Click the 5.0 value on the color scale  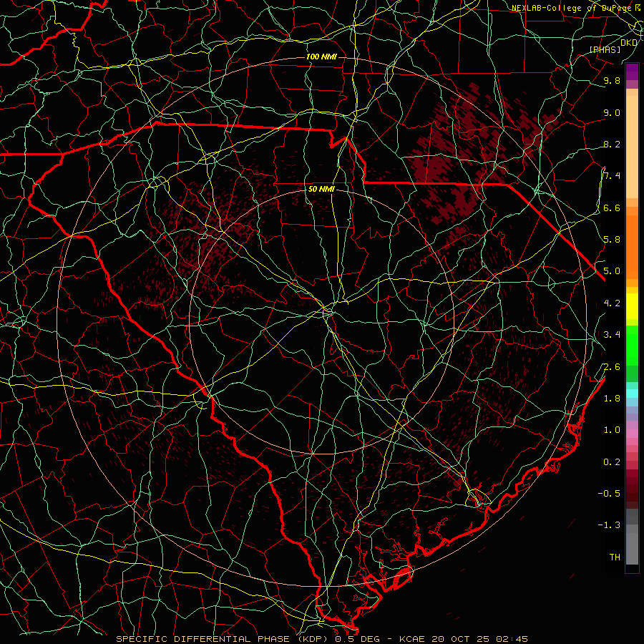(612, 271)
